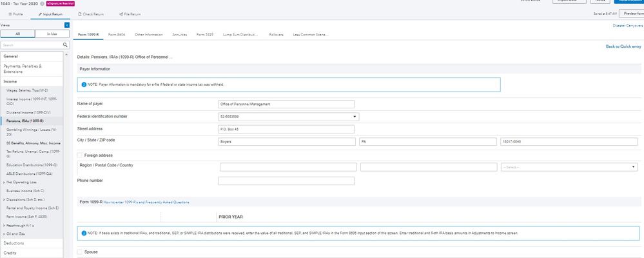Check the Spouse checkbox
The width and height of the screenshot is (644, 258).
point(80,252)
